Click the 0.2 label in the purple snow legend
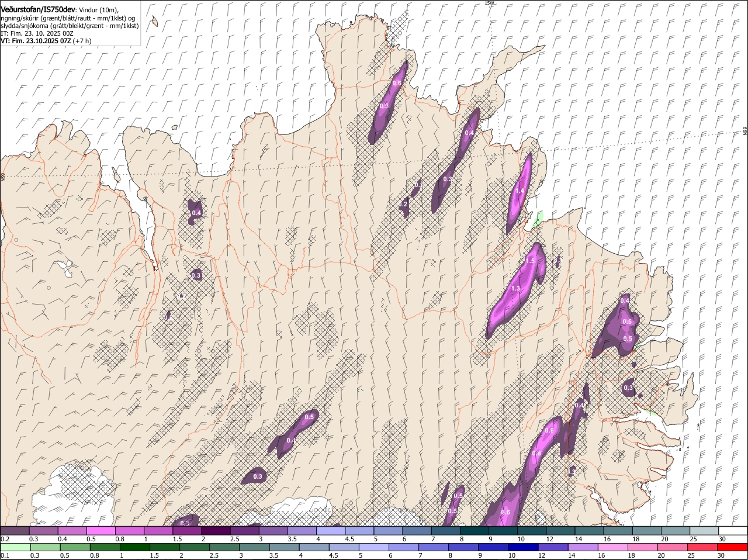 tap(5, 539)
